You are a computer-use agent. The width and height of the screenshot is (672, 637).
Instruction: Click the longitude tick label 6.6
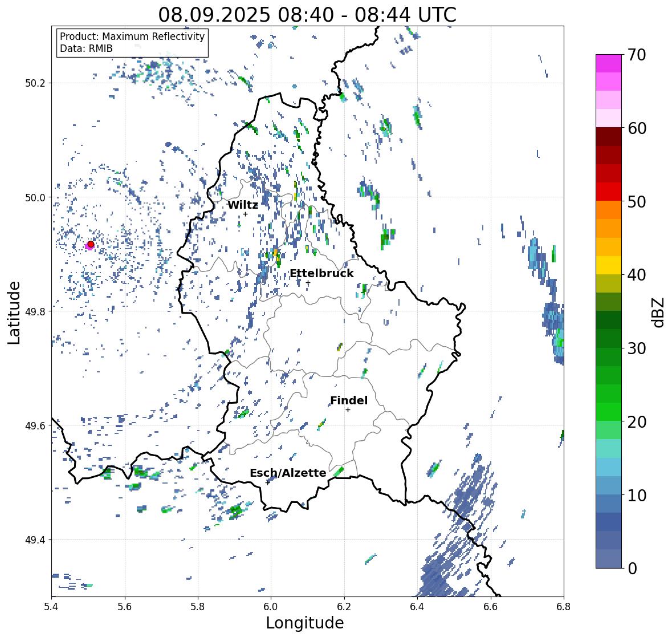pyautogui.click(x=490, y=607)
